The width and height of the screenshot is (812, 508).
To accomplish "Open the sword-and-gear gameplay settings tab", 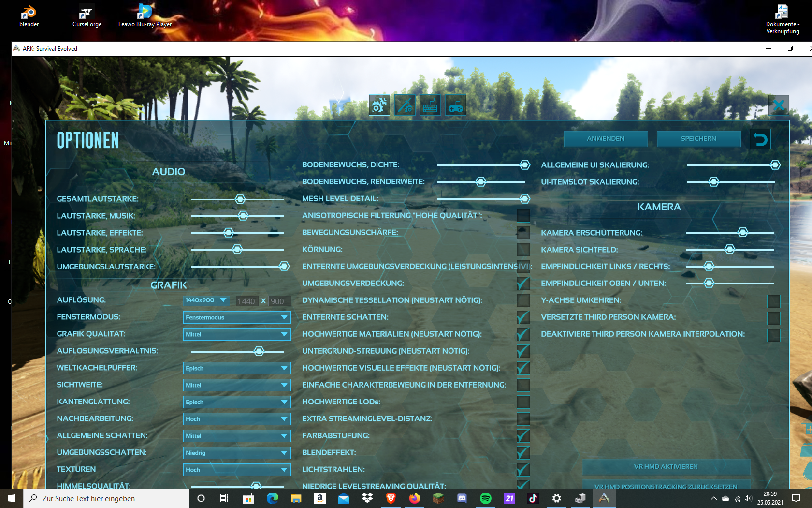I will tap(405, 105).
